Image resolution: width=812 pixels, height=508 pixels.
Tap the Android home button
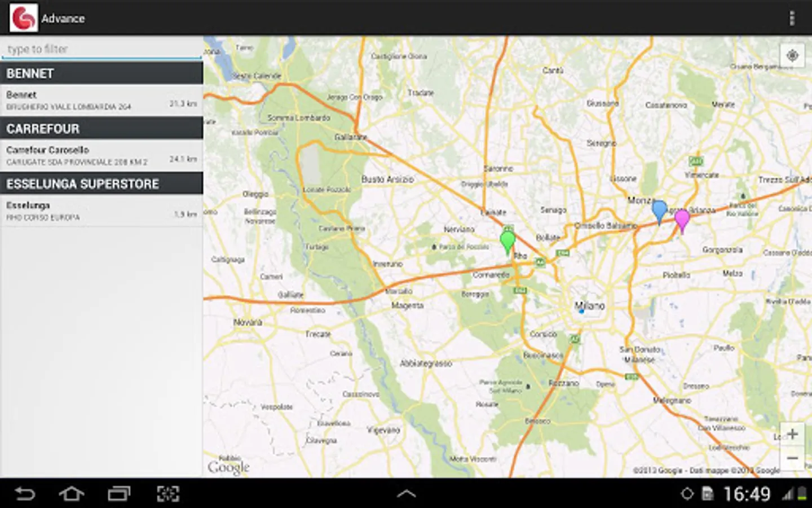click(x=72, y=494)
